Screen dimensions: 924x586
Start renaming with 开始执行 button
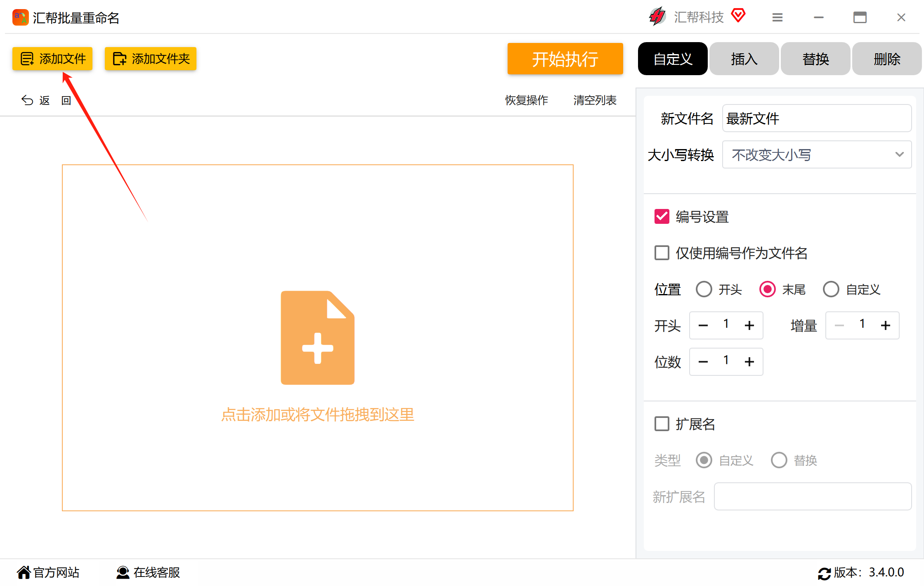tap(565, 59)
